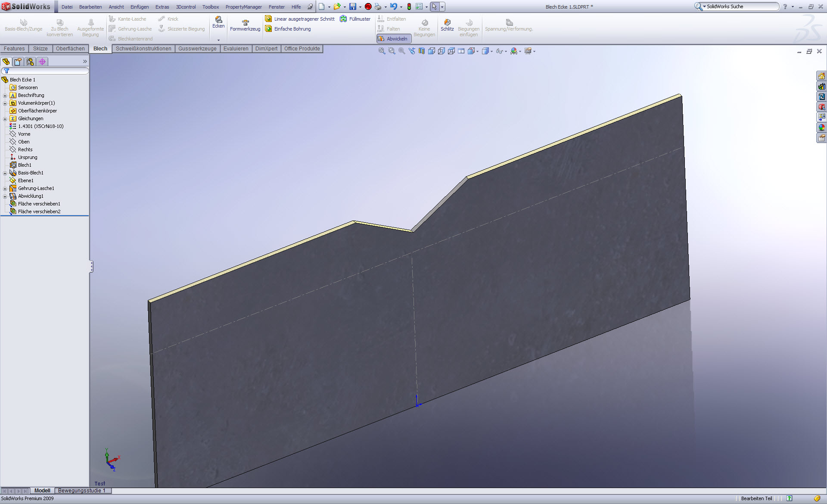The image size is (827, 504).
Task: Click Zoom to Fit icon
Action: click(382, 51)
